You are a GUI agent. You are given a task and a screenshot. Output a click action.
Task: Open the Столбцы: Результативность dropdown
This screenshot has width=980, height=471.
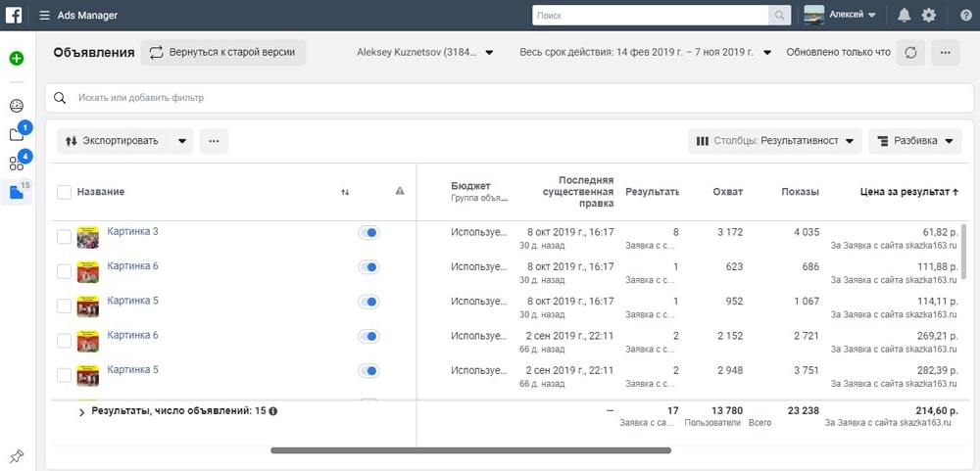(x=775, y=141)
